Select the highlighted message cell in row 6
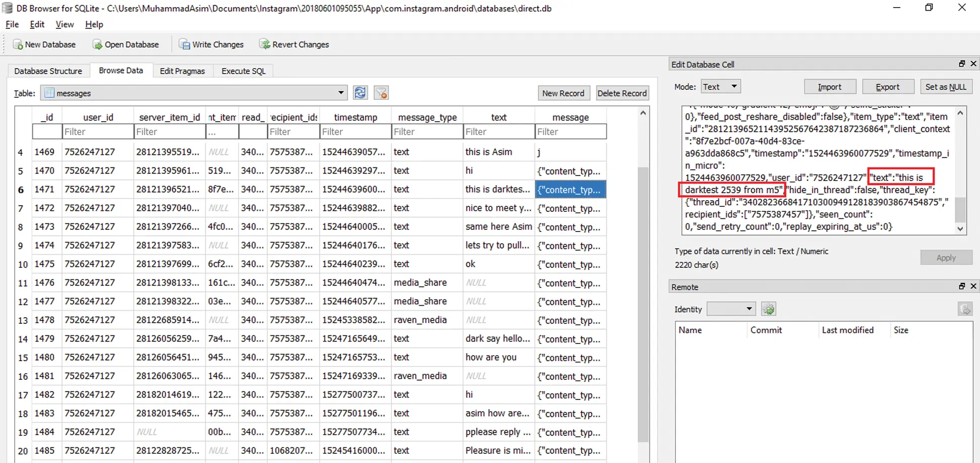This screenshot has width=980, height=463. pos(570,189)
